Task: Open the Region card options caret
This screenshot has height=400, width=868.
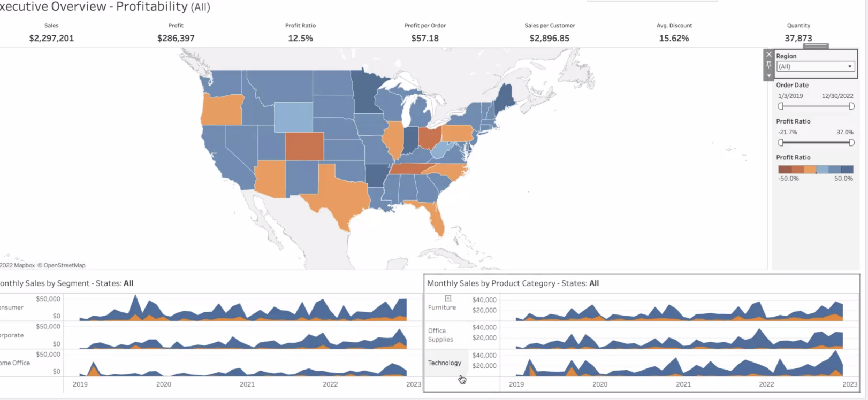Action: pos(769,76)
